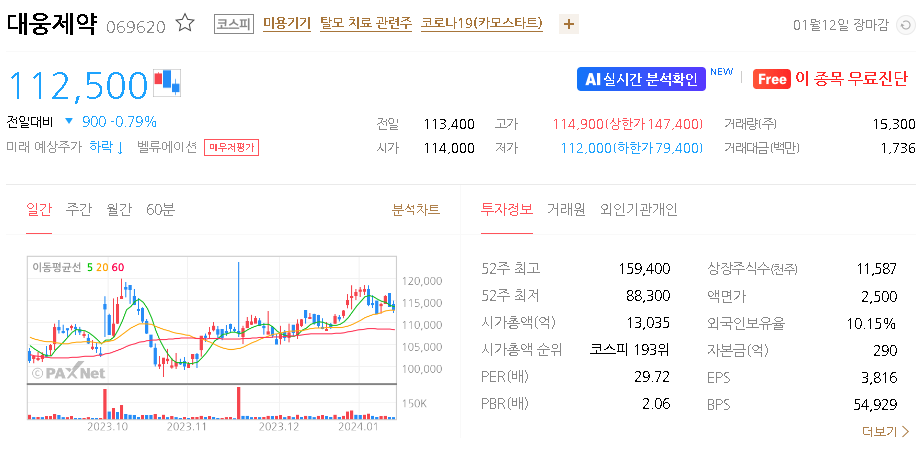The width and height of the screenshot is (923, 451).
Task: Open the 코로나19(카모스타트) theme link
Action: click(482, 24)
